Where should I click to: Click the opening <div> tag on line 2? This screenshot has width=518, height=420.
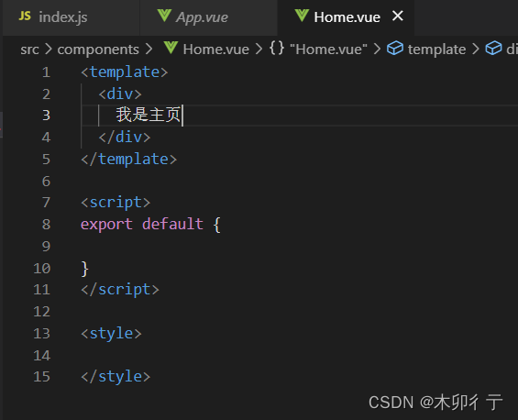(x=120, y=94)
